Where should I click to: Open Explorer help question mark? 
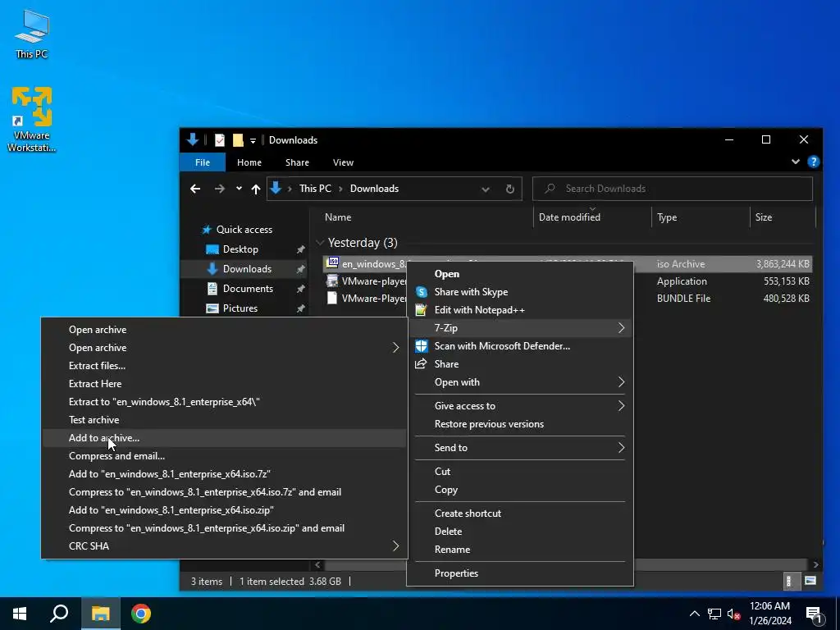tap(813, 162)
